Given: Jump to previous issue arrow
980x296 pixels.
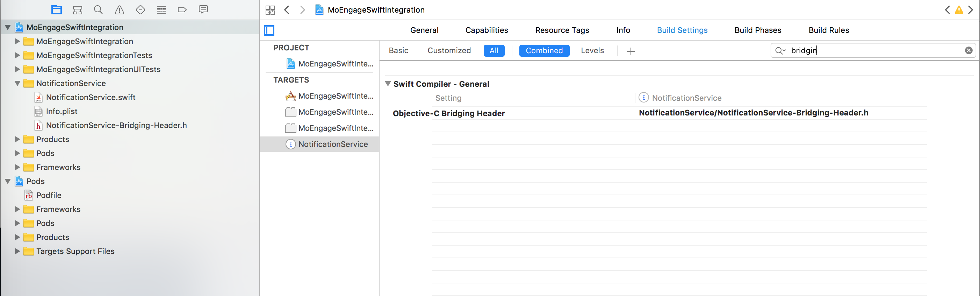Looking at the screenshot, I should 947,10.
